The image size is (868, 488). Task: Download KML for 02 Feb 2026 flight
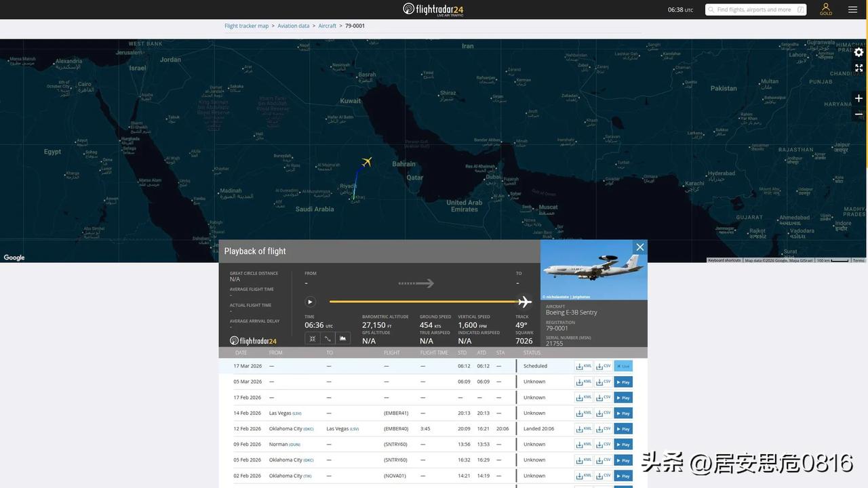[583, 475]
